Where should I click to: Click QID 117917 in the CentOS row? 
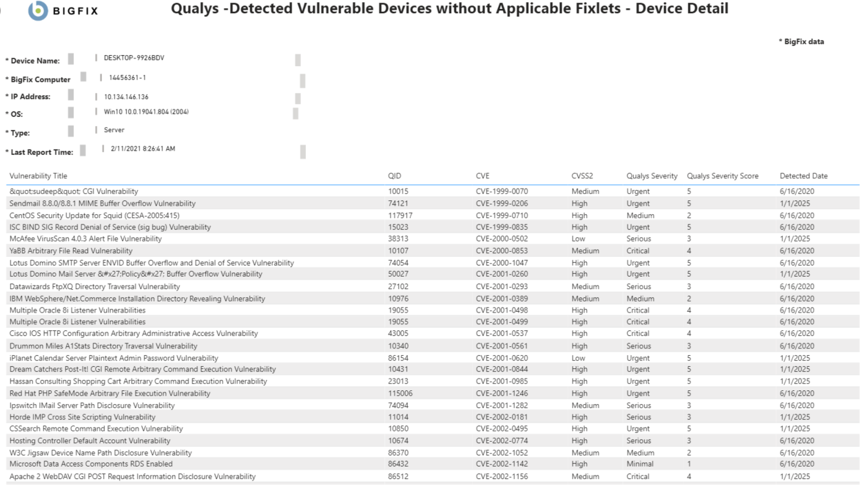coord(399,215)
